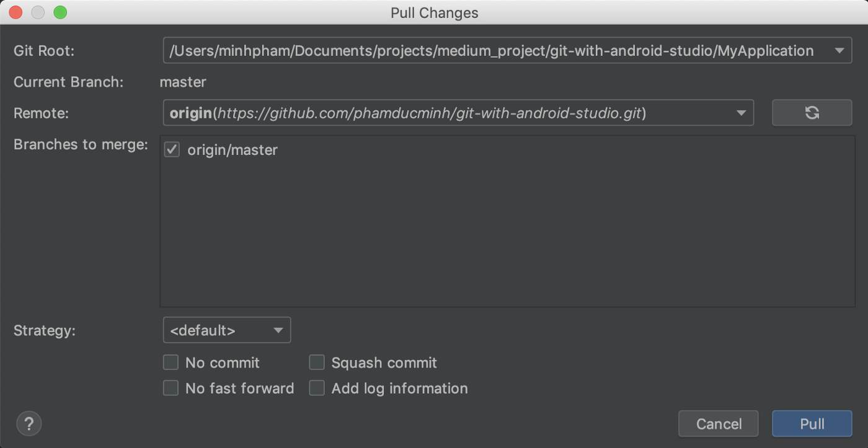Click the Current Branch master text
The image size is (868, 448).
[x=183, y=82]
